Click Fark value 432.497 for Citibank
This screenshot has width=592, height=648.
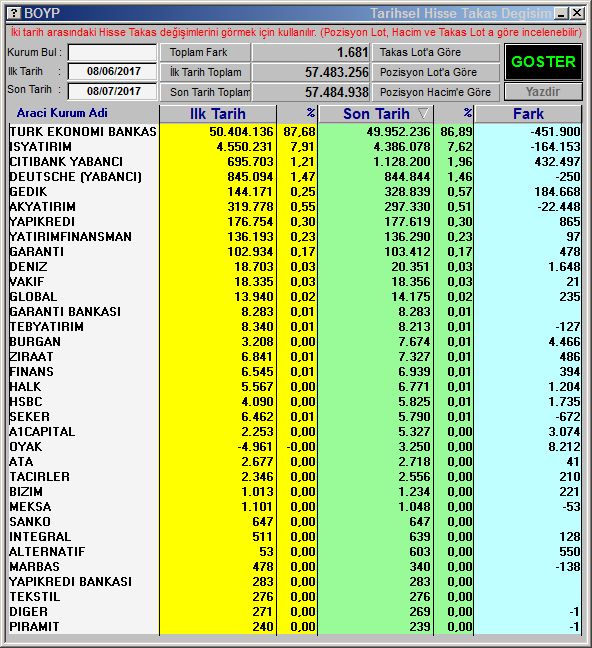click(557, 162)
